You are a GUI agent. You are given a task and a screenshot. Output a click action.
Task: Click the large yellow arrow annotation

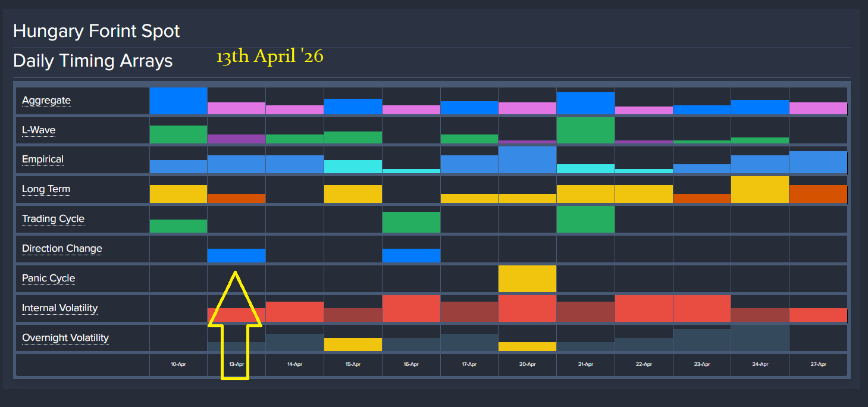(x=235, y=333)
